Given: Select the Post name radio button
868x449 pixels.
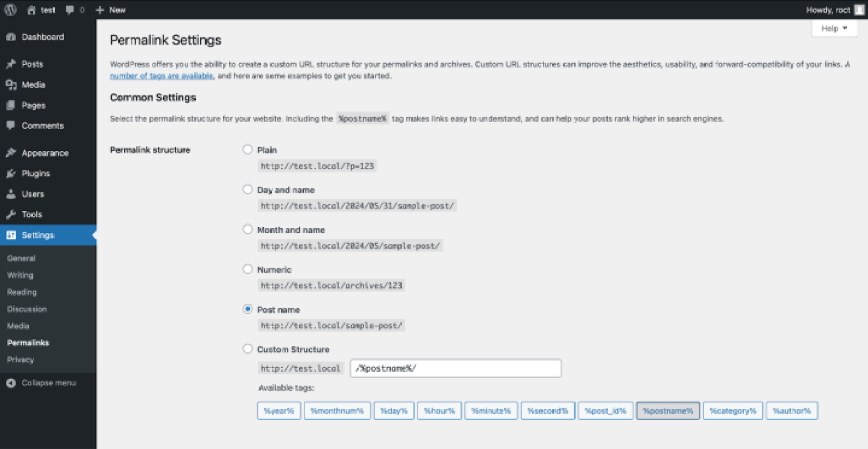Looking at the screenshot, I should (247, 309).
